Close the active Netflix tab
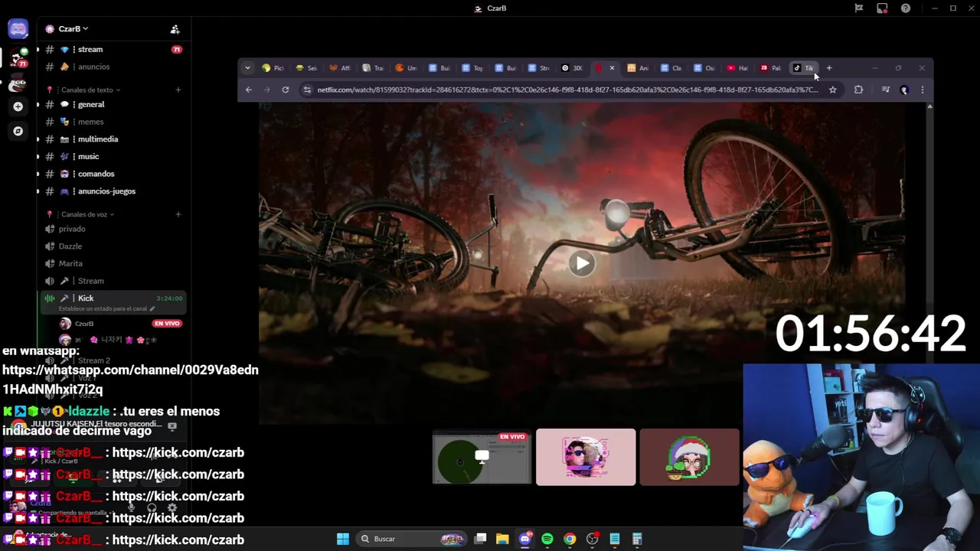The image size is (980, 551). click(612, 68)
